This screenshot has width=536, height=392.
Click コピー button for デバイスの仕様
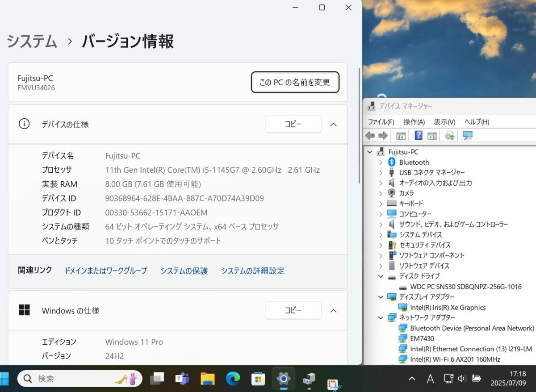pyautogui.click(x=293, y=124)
